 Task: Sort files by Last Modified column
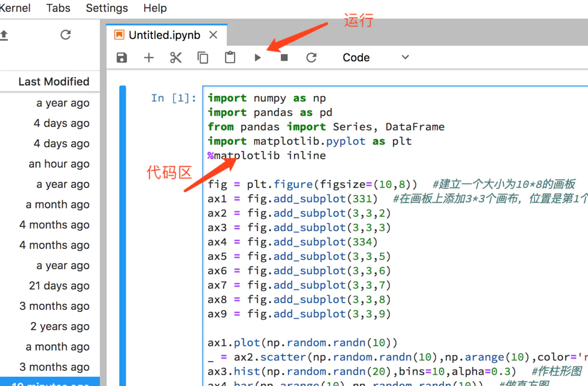[x=53, y=81]
